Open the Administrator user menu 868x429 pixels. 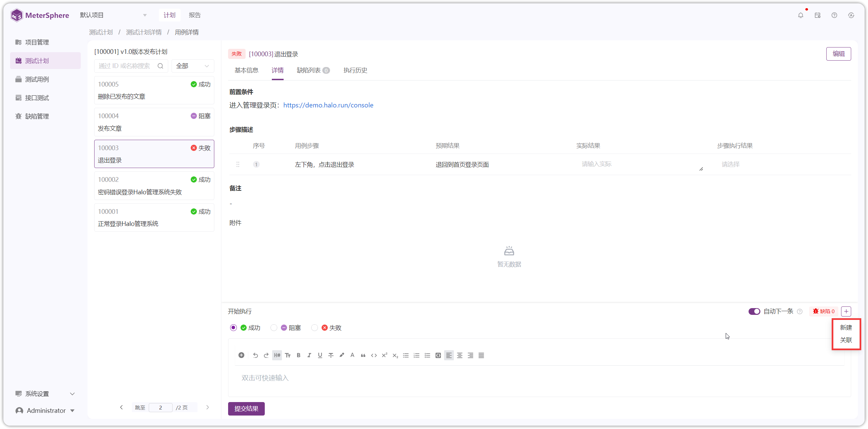(45, 410)
